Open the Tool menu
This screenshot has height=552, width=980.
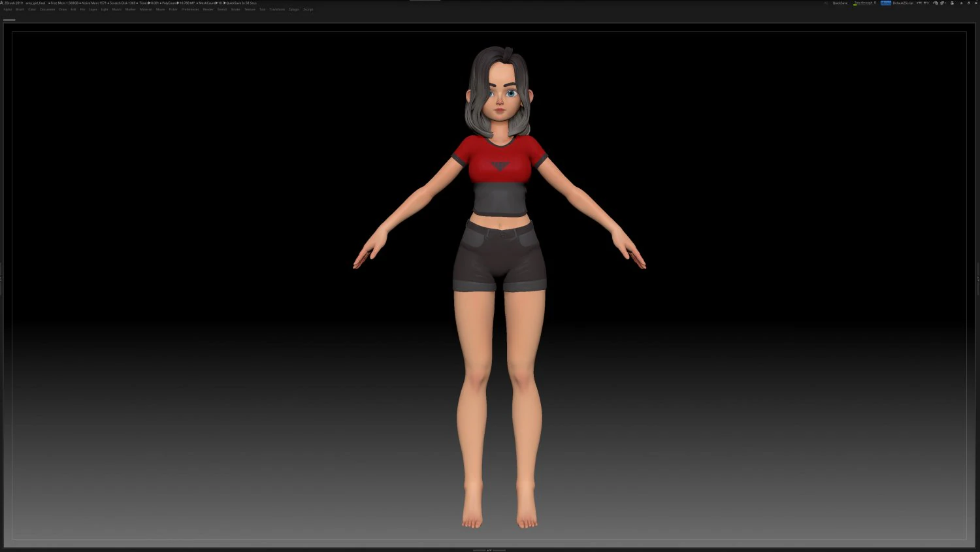pyautogui.click(x=262, y=9)
